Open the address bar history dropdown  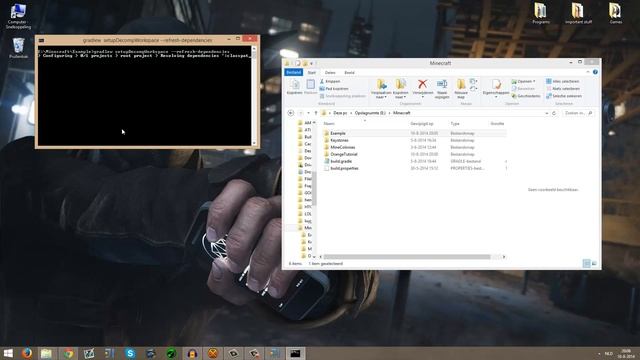[x=547, y=113]
